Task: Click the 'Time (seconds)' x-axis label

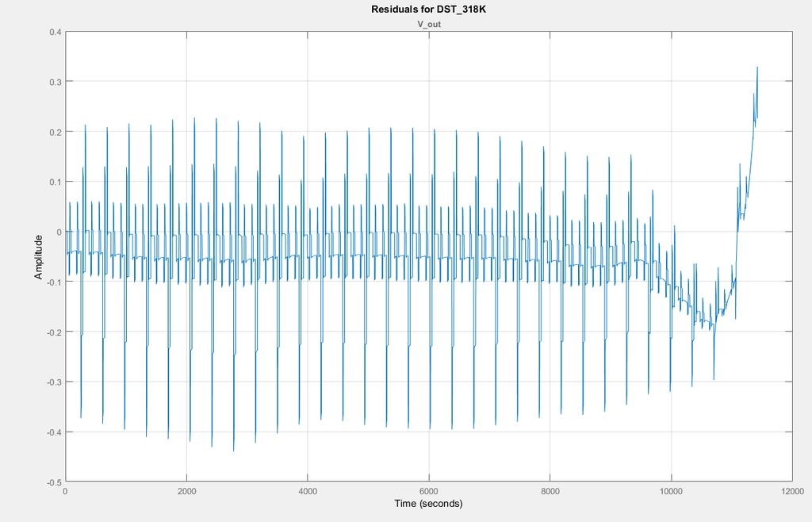Action: pyautogui.click(x=428, y=503)
